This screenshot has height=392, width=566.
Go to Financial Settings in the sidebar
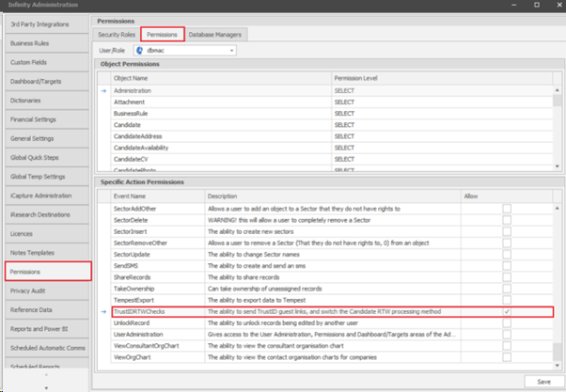[45, 120]
